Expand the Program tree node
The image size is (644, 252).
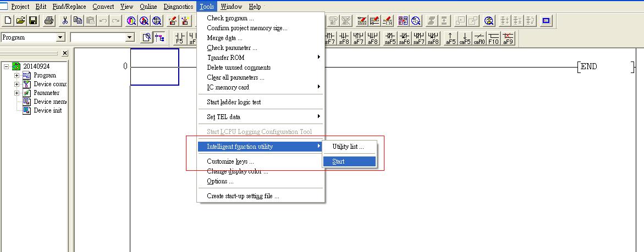[x=17, y=75]
